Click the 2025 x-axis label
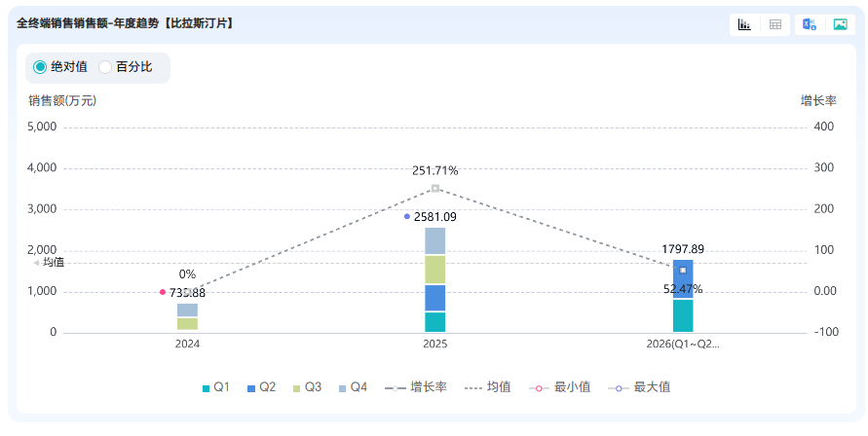868x436 pixels. pyautogui.click(x=435, y=345)
